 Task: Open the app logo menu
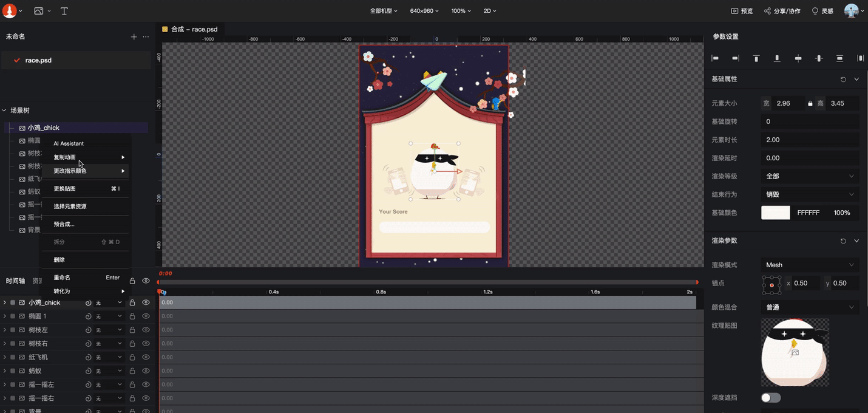(x=12, y=11)
